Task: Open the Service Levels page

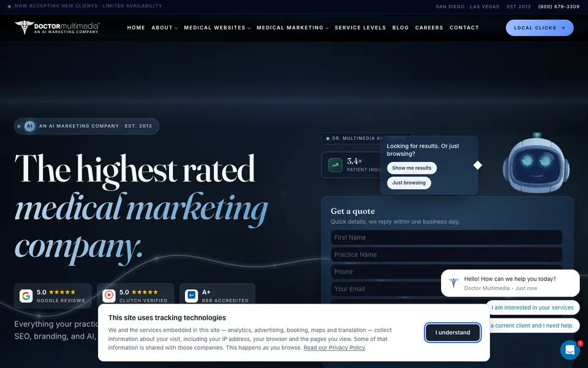Action: (360, 28)
